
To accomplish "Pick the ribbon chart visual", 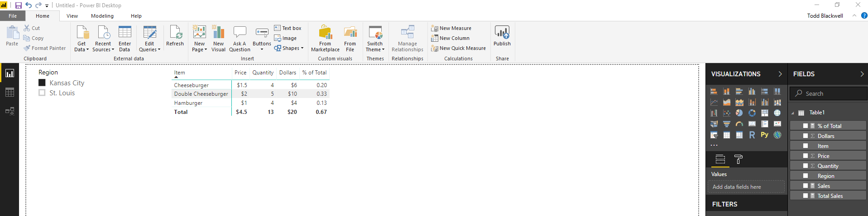I will [x=777, y=102].
